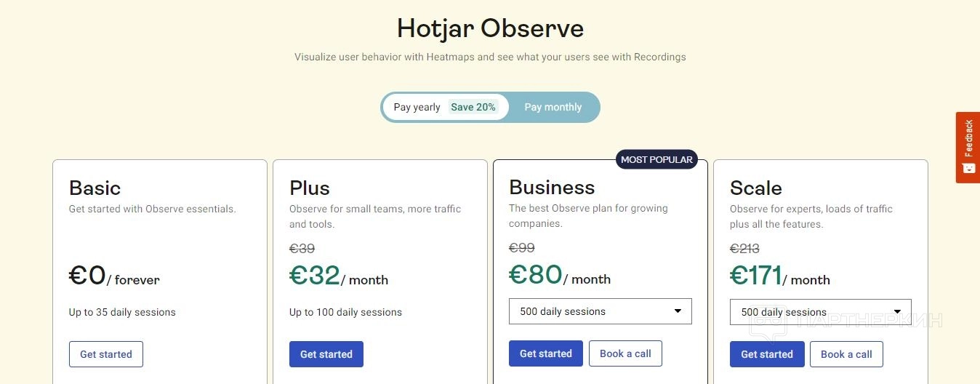Click the Business dropdown arrow

[x=678, y=311]
